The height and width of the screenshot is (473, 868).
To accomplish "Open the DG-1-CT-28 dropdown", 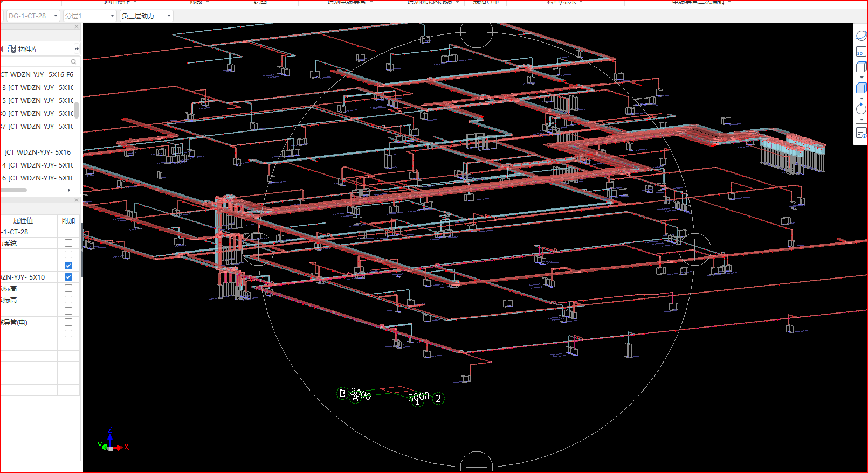I will coord(33,16).
